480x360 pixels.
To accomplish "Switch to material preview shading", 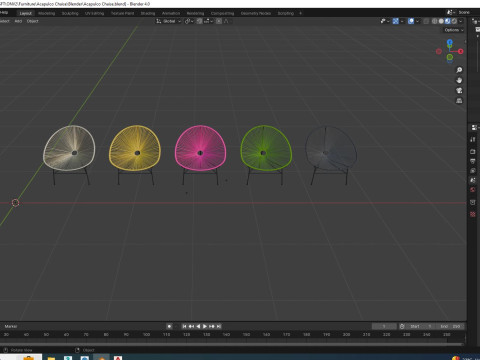I will pos(448,21).
